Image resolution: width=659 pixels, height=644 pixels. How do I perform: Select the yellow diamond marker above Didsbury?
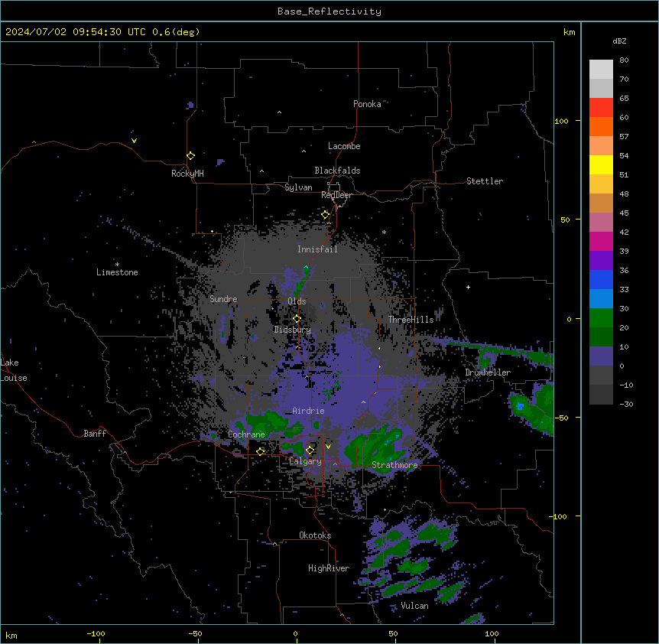297,319
